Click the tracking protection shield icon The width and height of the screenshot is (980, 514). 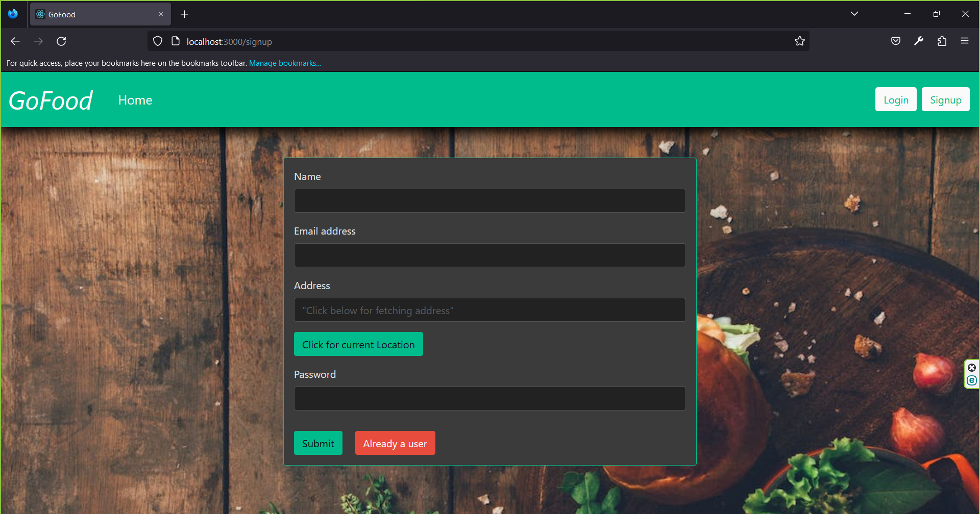pyautogui.click(x=157, y=41)
